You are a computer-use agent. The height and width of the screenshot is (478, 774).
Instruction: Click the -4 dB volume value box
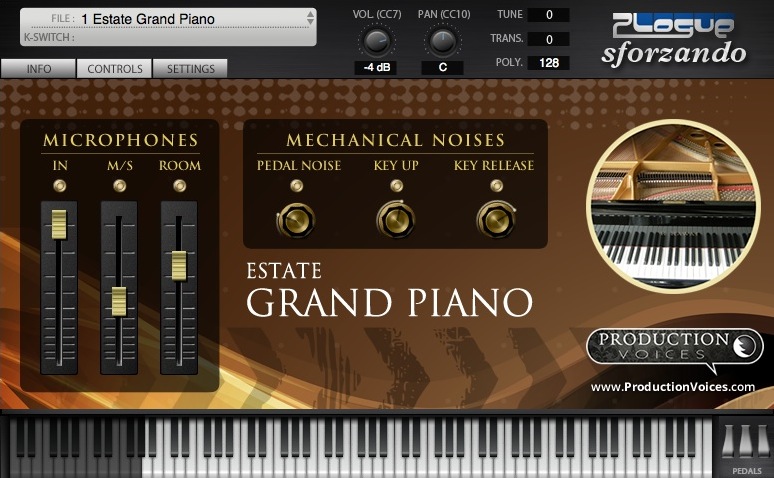pos(376,68)
